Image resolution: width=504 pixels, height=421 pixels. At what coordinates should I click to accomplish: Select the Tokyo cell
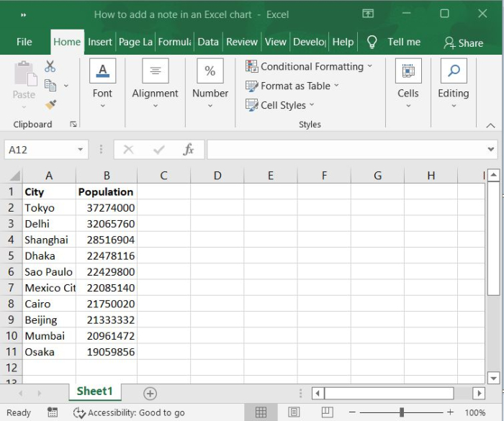coord(49,208)
